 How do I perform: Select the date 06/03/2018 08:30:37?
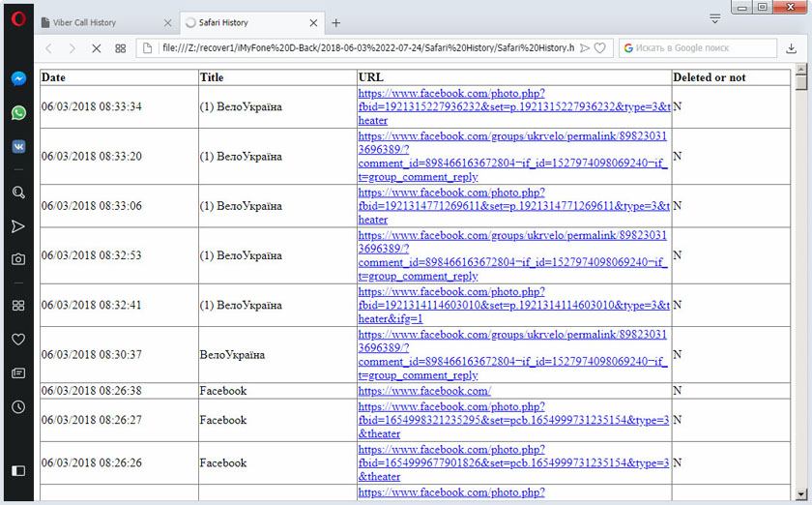tap(92, 355)
